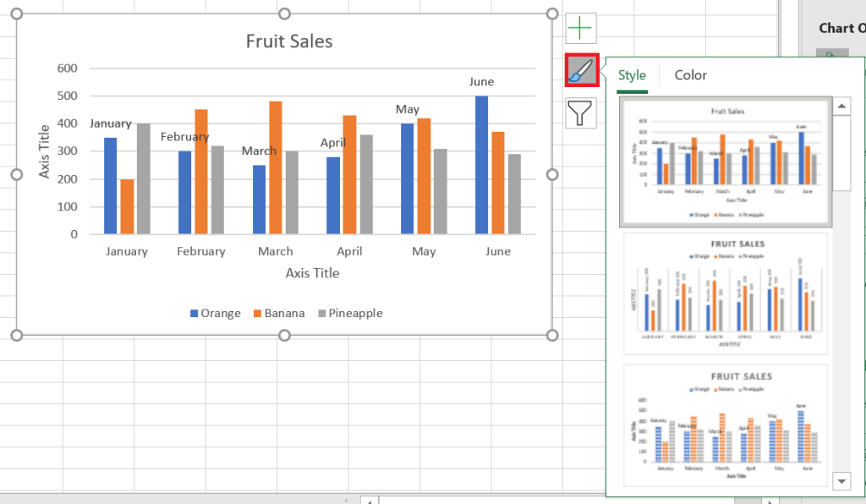Image resolution: width=866 pixels, height=504 pixels.
Task: Select the May data label above the bars
Action: 408,109
